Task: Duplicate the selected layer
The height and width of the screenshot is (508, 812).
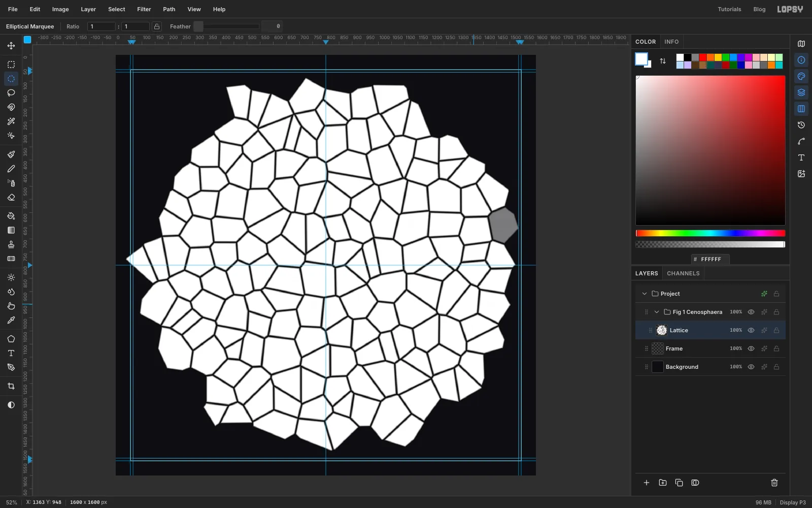Action: tap(679, 483)
